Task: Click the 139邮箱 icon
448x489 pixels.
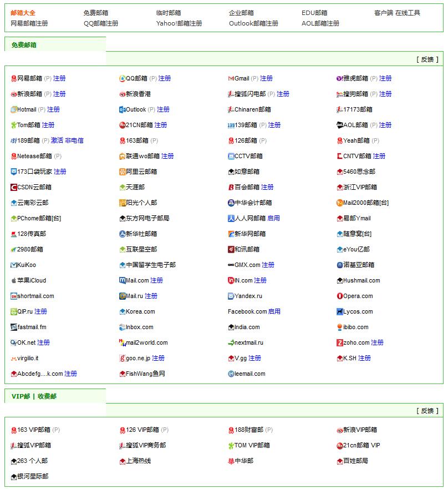Action: pos(231,125)
